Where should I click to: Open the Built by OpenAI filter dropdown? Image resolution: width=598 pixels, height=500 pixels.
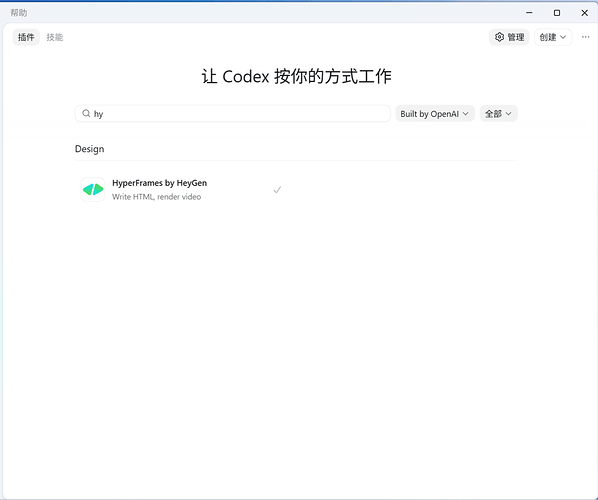click(435, 114)
